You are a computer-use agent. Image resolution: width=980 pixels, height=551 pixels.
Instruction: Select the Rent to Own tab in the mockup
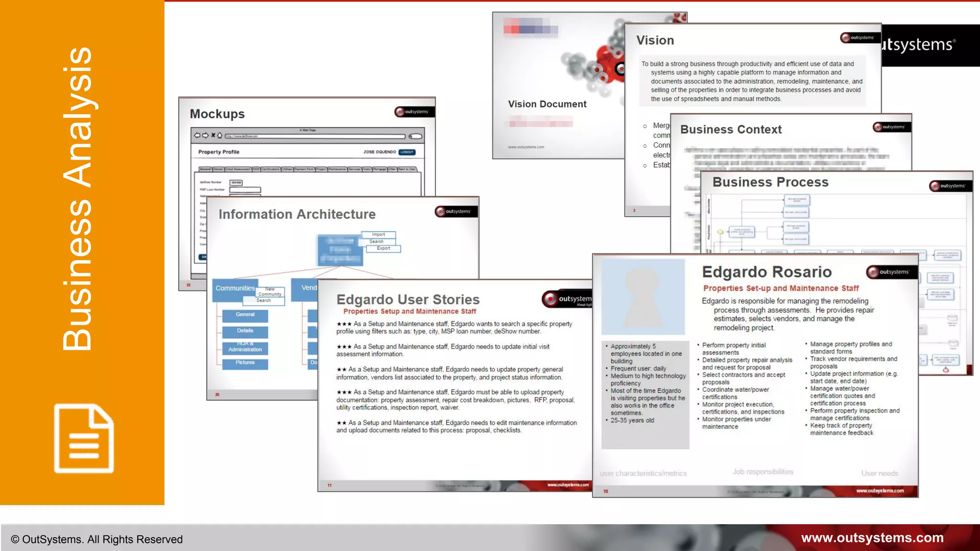407,169
